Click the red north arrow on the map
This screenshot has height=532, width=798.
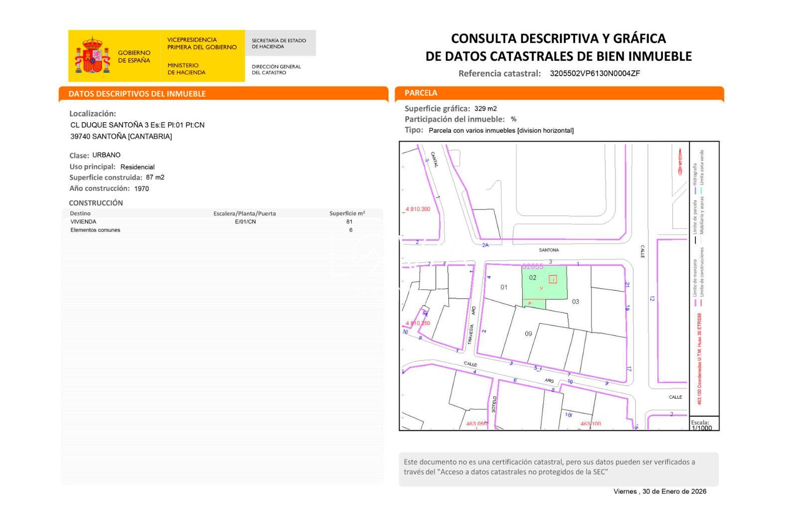(x=679, y=162)
